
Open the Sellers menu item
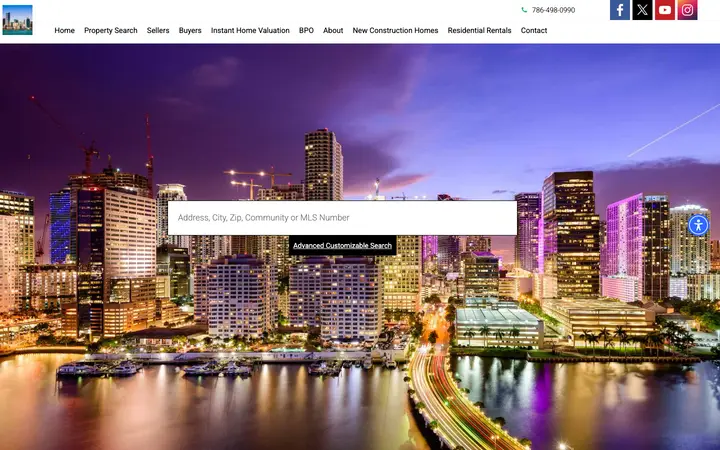pyautogui.click(x=158, y=30)
